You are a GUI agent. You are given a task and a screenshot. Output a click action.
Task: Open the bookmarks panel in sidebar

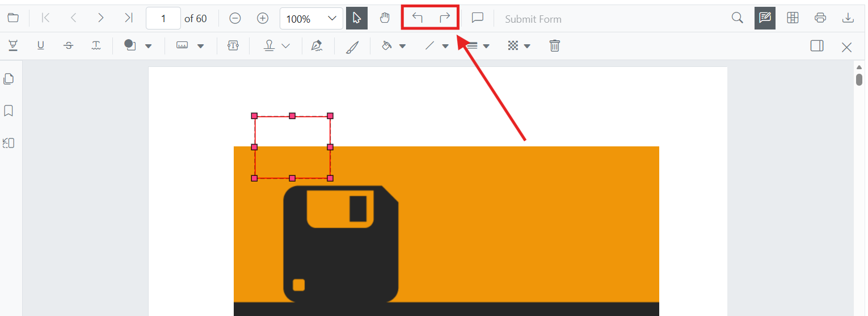coord(9,111)
